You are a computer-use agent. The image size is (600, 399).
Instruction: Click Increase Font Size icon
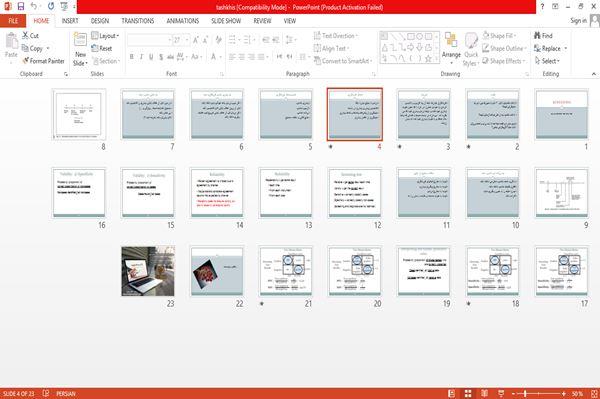click(x=196, y=40)
